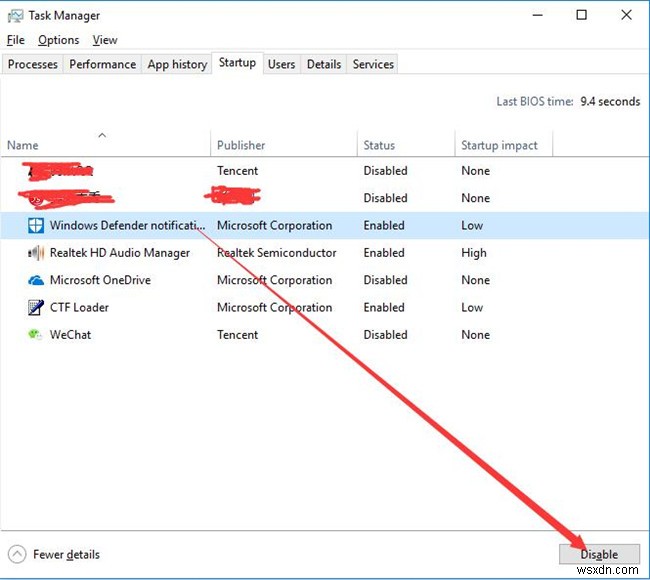Collapse view with Fewer details arrow
The width and height of the screenshot is (650, 580).
(18, 554)
